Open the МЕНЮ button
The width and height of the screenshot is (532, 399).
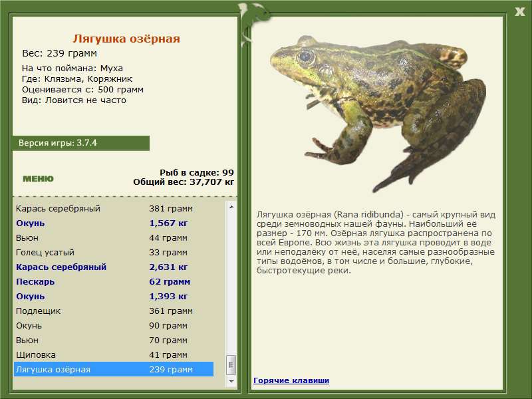click(38, 179)
